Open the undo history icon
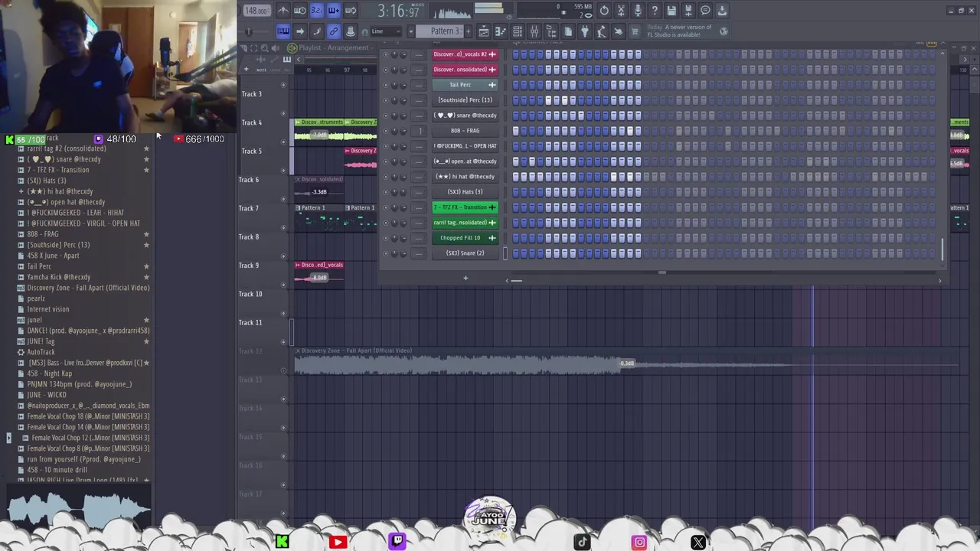980x551 pixels. click(604, 11)
